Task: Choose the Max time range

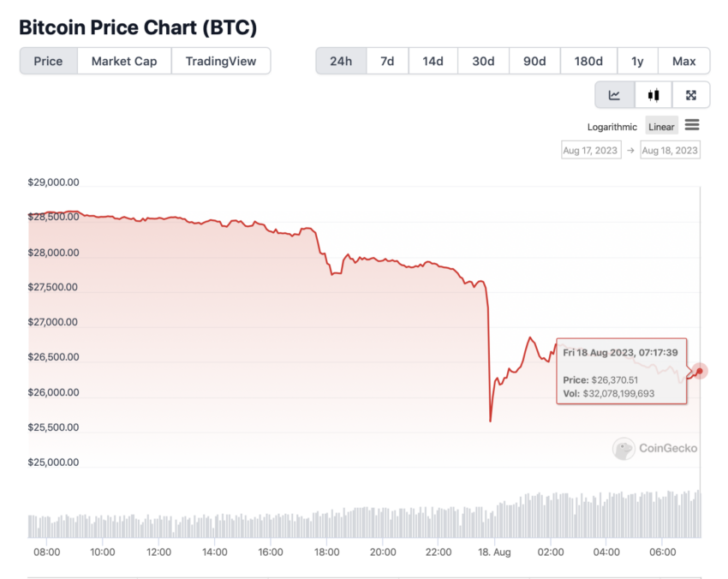Action: point(684,61)
